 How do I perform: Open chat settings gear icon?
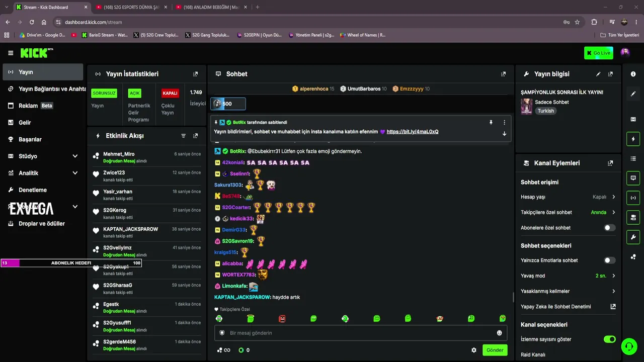click(x=473, y=350)
